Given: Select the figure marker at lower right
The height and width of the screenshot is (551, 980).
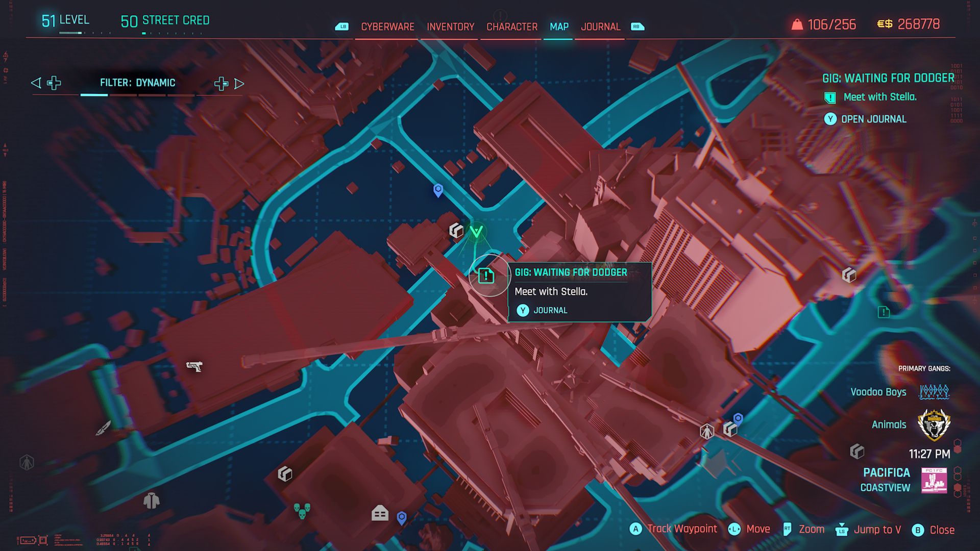Looking at the screenshot, I should tap(707, 432).
